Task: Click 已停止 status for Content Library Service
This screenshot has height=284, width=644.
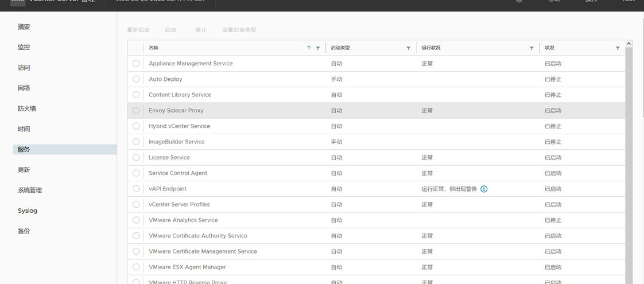Action: pyautogui.click(x=553, y=95)
